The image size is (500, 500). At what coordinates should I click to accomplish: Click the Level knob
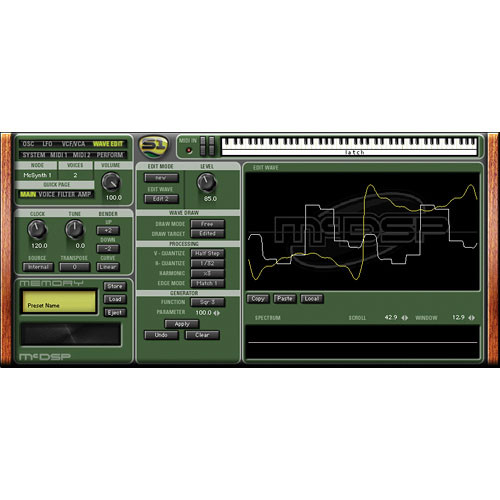pyautogui.click(x=207, y=182)
